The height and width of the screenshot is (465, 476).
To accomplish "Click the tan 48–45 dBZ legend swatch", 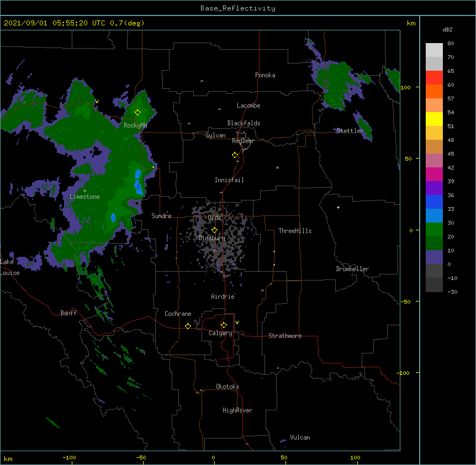I will [434, 146].
